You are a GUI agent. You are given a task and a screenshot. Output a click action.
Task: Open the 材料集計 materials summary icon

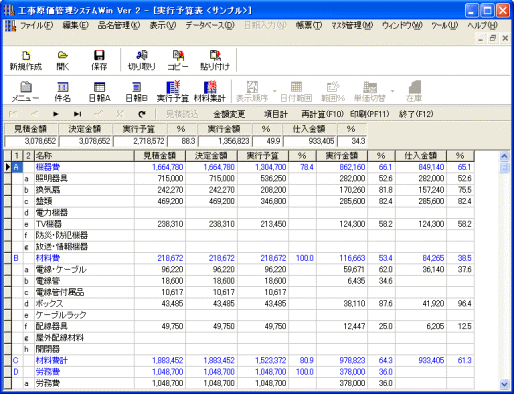pos(210,91)
